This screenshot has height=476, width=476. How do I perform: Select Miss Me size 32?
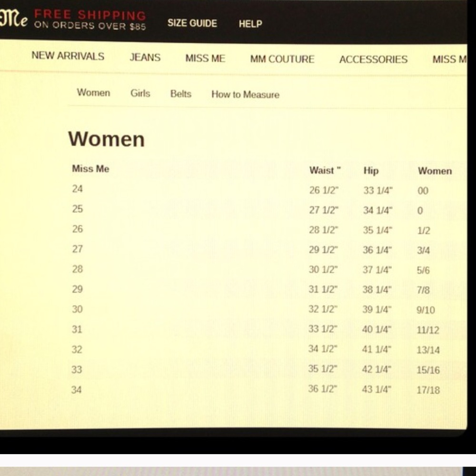click(x=77, y=349)
